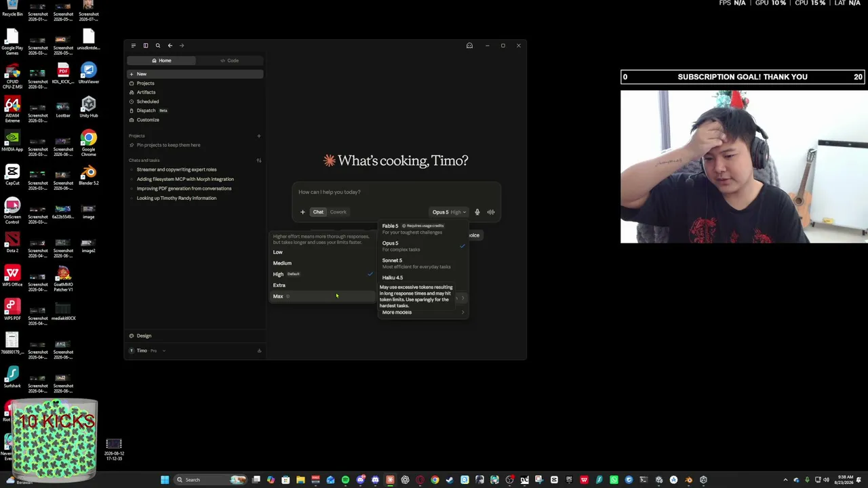Viewport: 868px width, 488px height.
Task: Open UltraViewer desktop shortcut
Action: [x=88, y=73]
